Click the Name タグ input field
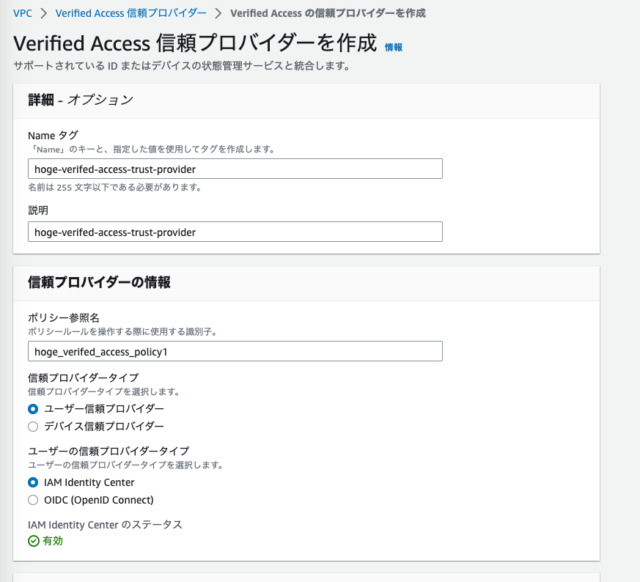 (235, 169)
